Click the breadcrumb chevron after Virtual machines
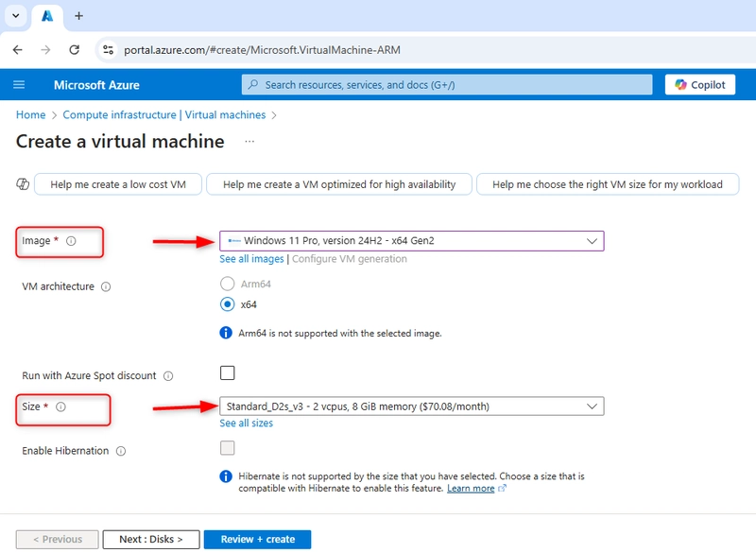Image resolution: width=756 pixels, height=553 pixels. 274,115
